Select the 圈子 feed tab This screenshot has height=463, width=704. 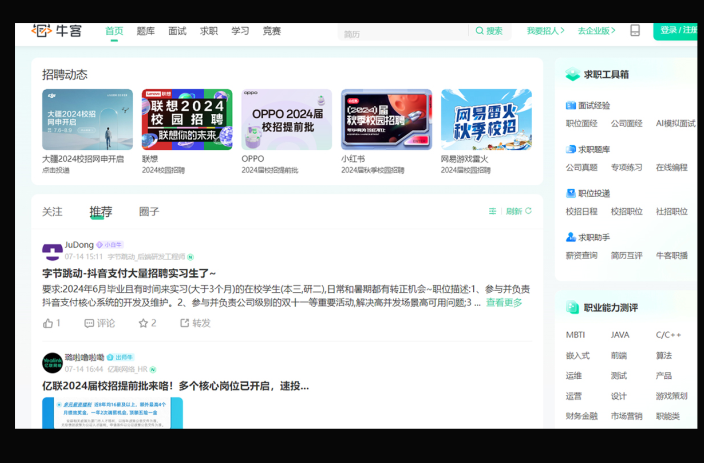(x=149, y=212)
